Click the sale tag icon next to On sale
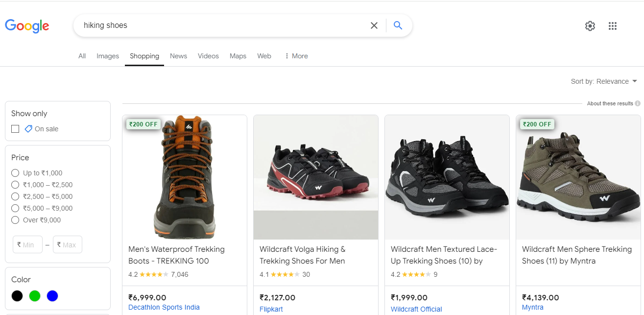644x315 pixels. click(28, 129)
